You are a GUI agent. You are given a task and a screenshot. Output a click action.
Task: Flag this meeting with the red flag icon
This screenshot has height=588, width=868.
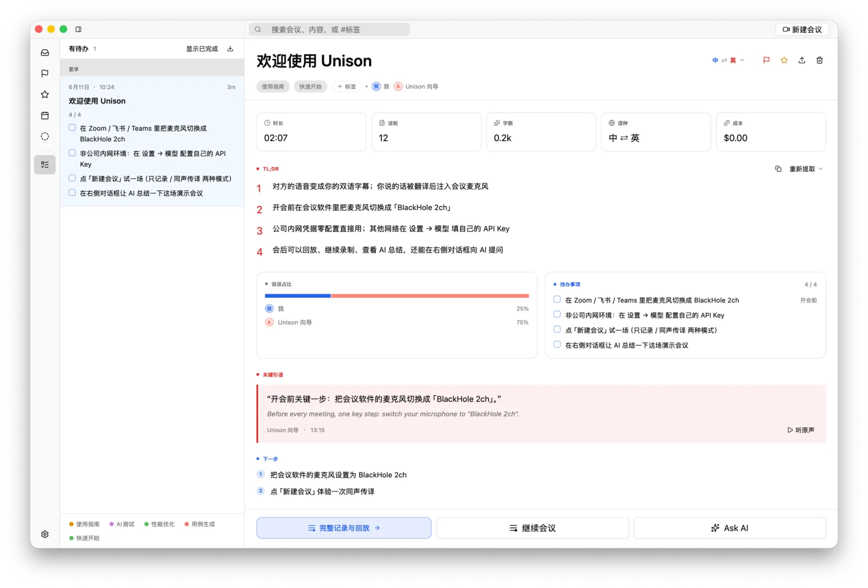pyautogui.click(x=766, y=60)
